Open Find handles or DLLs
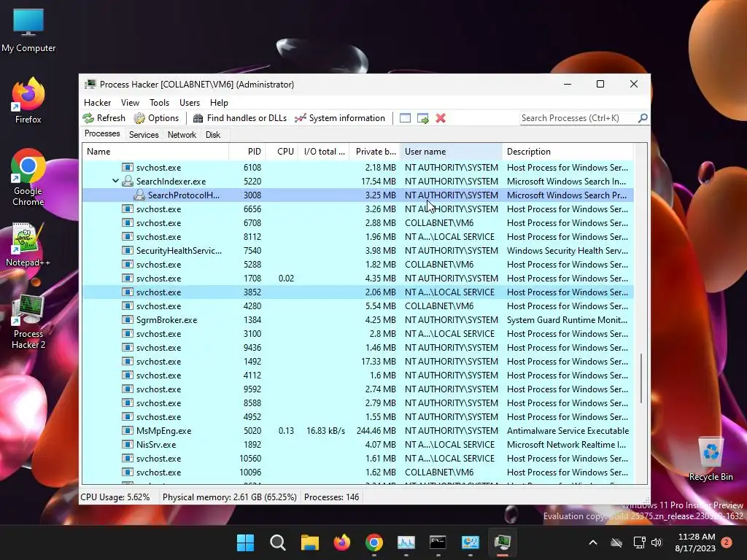747x560 pixels. [240, 118]
